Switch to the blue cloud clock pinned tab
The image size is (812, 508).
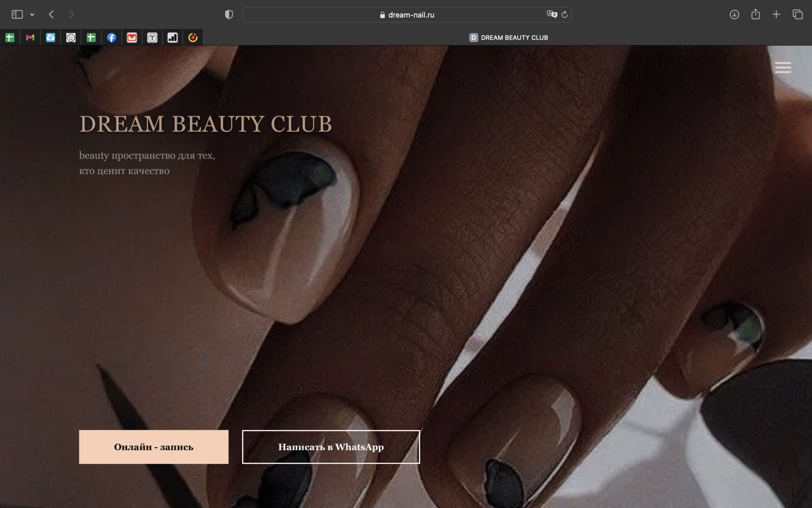(x=50, y=38)
